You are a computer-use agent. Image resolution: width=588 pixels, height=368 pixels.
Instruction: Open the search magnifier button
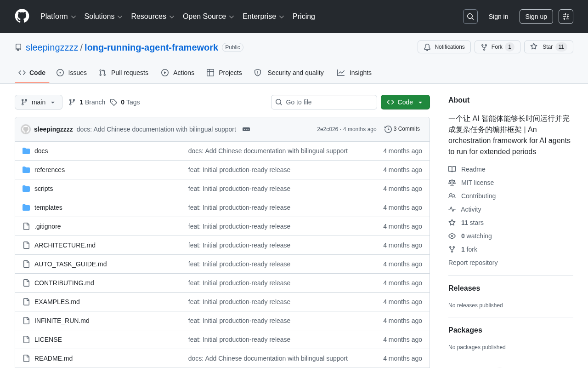(x=470, y=17)
